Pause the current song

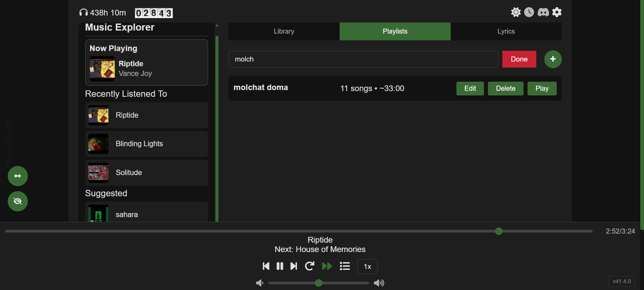[280, 266]
